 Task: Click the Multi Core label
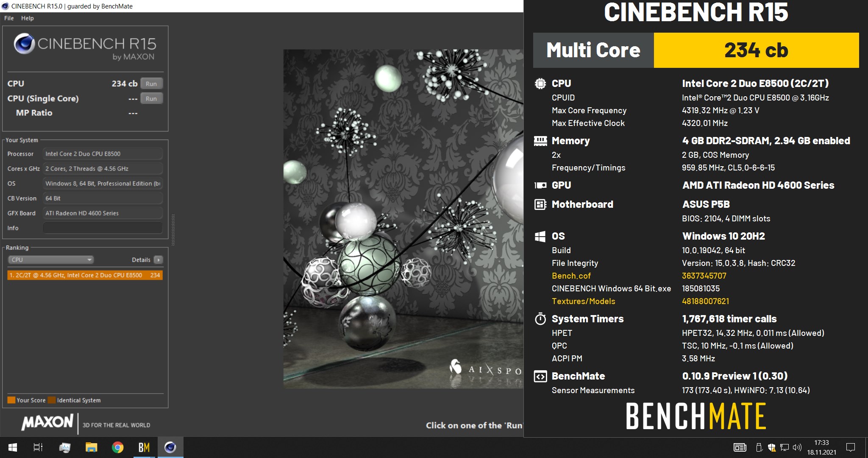pyautogui.click(x=593, y=50)
